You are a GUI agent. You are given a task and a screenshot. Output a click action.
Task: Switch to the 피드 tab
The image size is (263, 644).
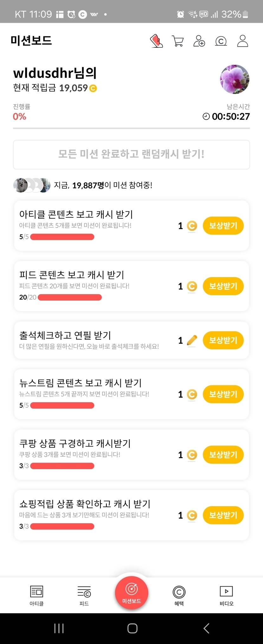click(x=84, y=595)
